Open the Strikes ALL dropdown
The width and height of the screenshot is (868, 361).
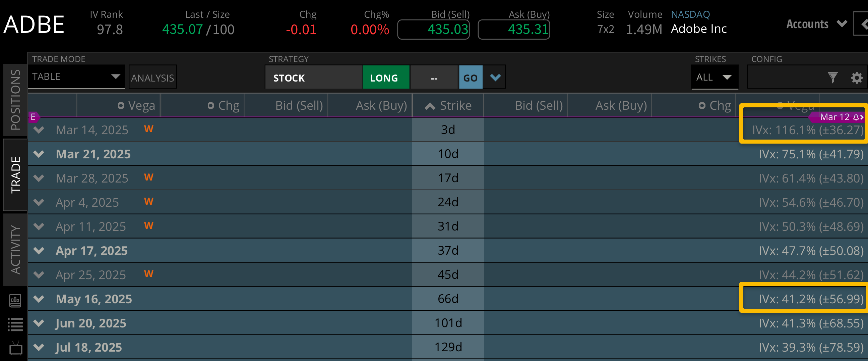pyautogui.click(x=715, y=77)
